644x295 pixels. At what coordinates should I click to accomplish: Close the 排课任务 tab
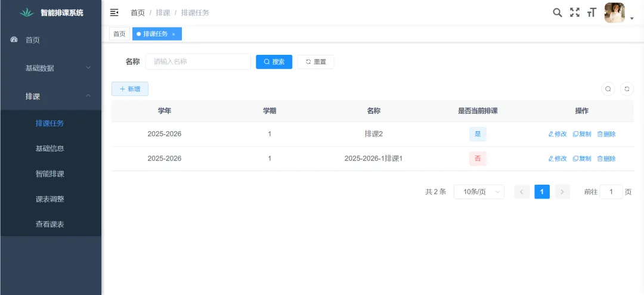coord(174,35)
